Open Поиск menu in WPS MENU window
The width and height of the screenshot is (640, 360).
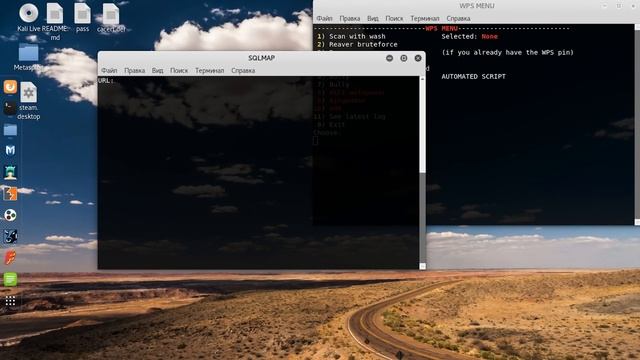(394, 18)
